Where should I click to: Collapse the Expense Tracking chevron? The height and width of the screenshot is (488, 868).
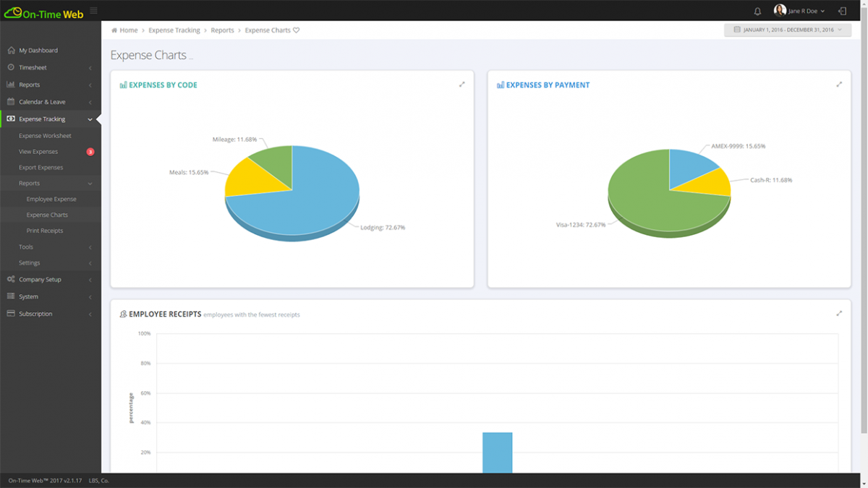[90, 119]
